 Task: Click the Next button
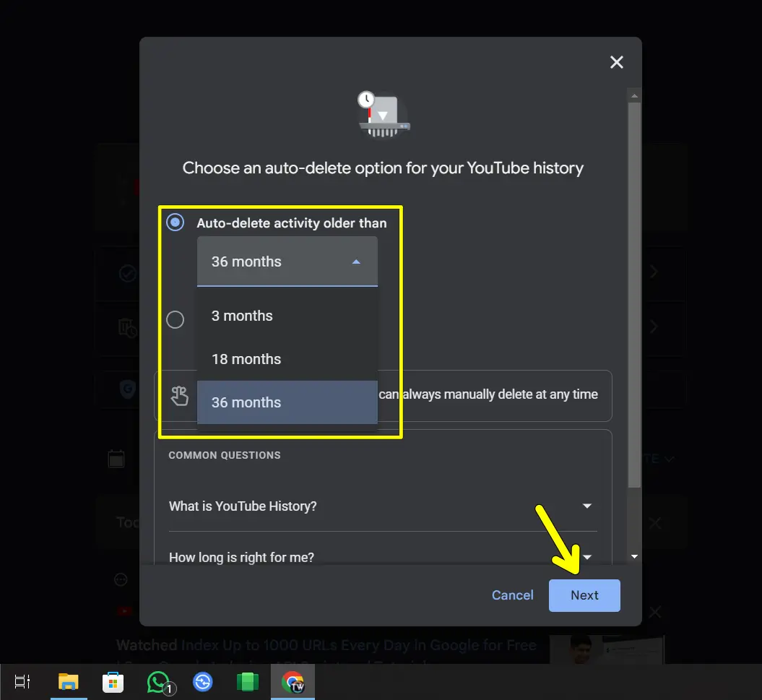[x=584, y=595]
